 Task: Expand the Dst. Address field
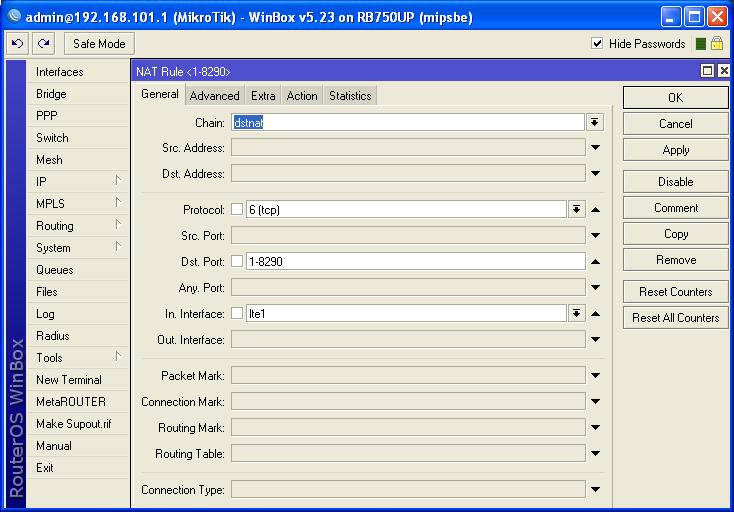coord(595,174)
